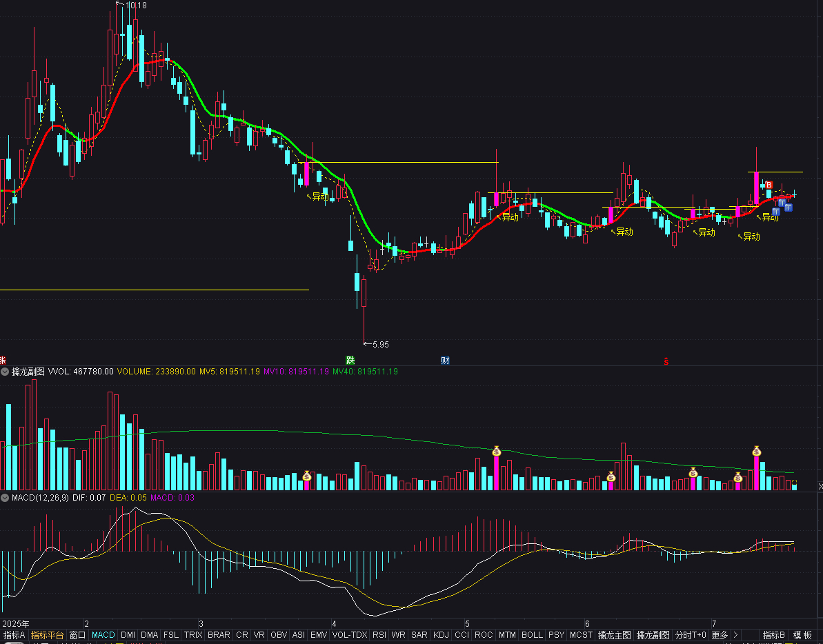Screen dimensions: 823x644
Task: Select the WR indicator tab
Action: tap(398, 634)
